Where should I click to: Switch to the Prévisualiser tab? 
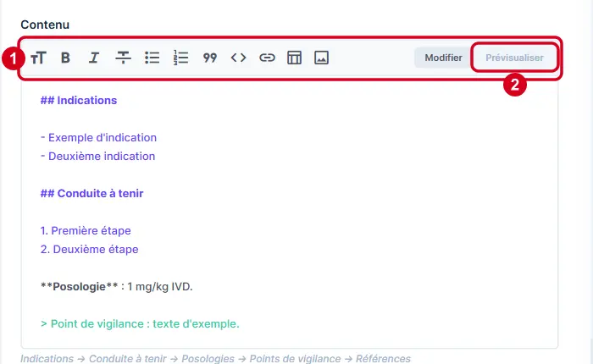coord(514,58)
